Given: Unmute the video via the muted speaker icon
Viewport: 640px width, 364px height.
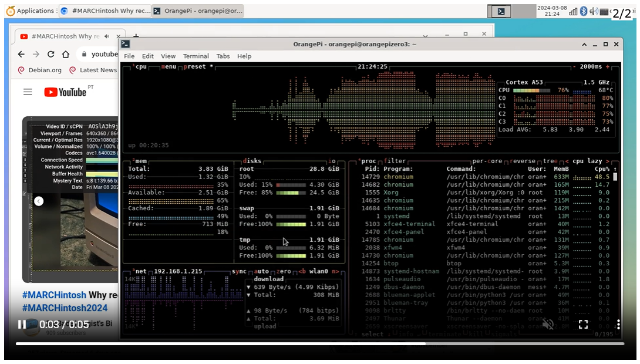Looking at the screenshot, I should 548,324.
